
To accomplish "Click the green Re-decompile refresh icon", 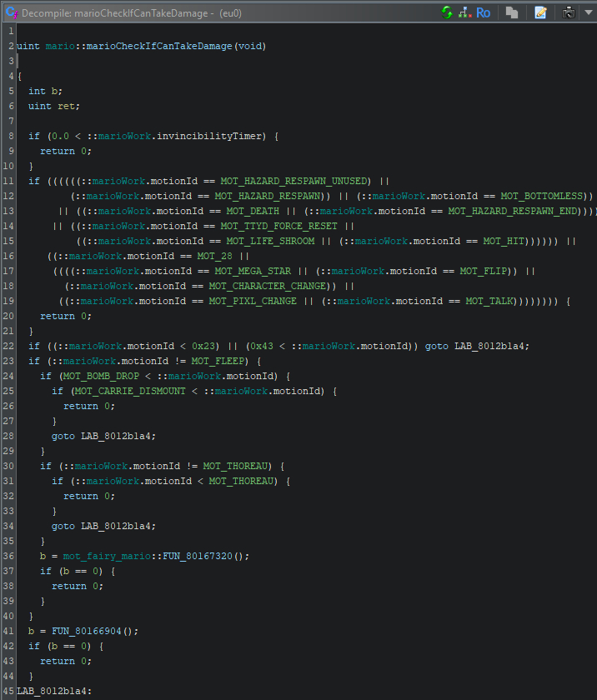I will [x=447, y=12].
